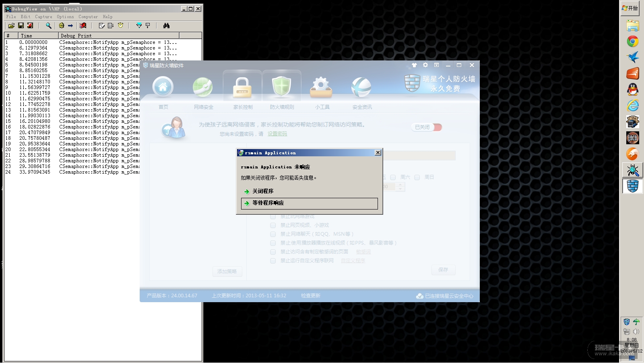Launch Google Chrome from the taskbar
The image size is (644, 363).
pyautogui.click(x=633, y=41)
